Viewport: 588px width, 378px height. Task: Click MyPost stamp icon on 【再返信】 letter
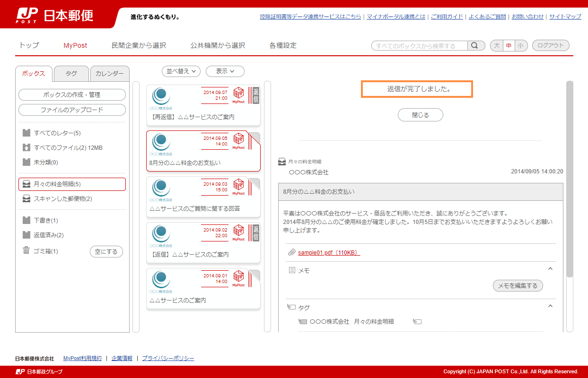[238, 95]
